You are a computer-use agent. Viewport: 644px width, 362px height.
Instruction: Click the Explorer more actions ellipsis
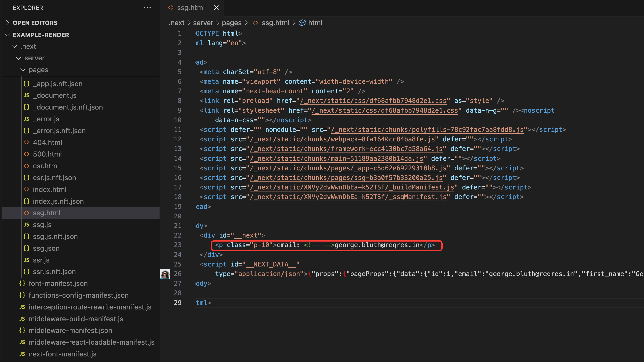tap(147, 8)
